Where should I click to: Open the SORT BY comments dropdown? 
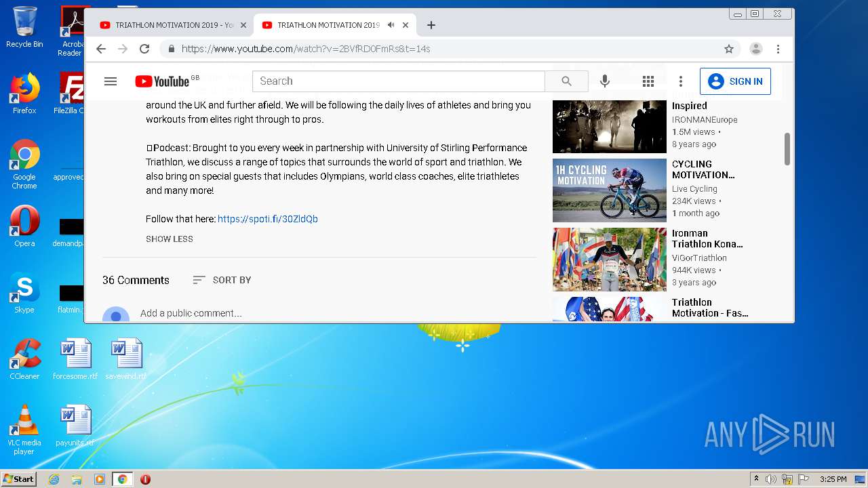point(222,280)
